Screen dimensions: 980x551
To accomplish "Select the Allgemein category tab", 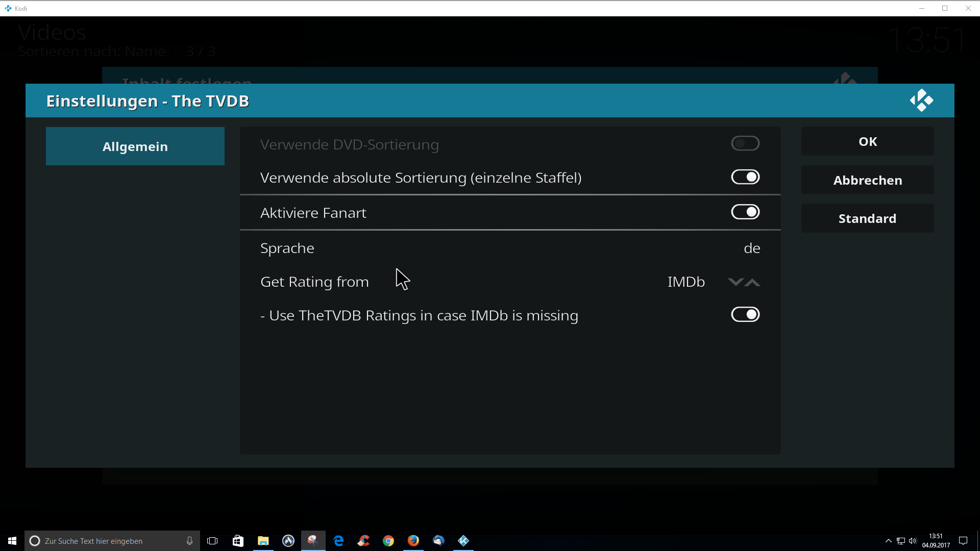I will click(135, 146).
